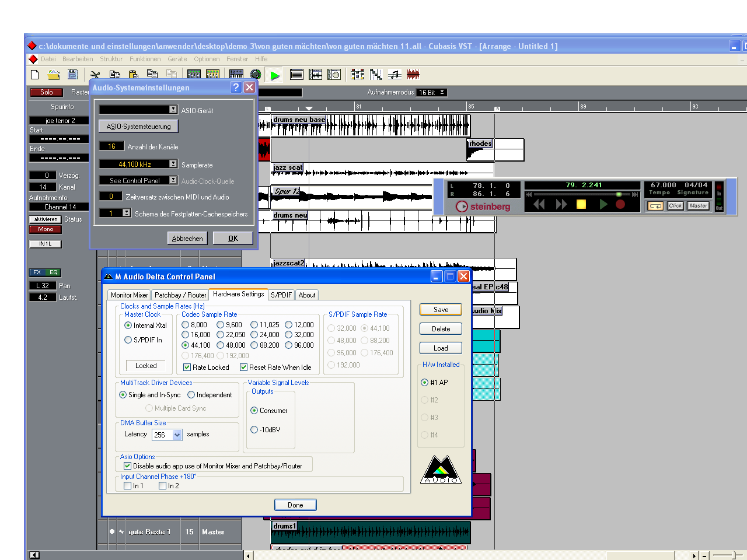Screen dimensions: 747x560
Task: Click the Anzahl der Kanäle value field
Action: pyautogui.click(x=111, y=146)
